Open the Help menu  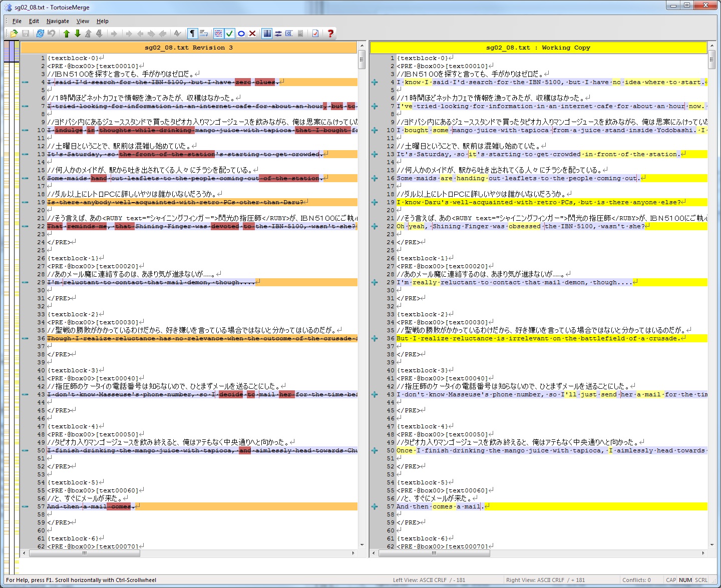tap(103, 21)
